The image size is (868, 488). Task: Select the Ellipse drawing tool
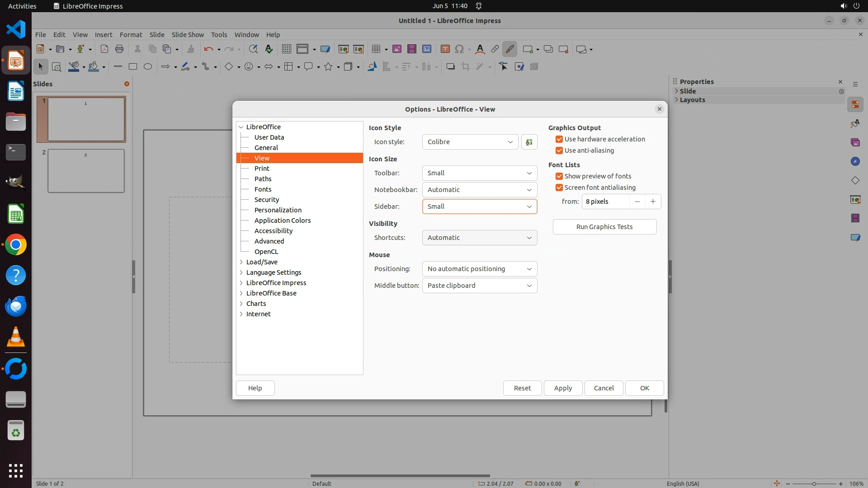pyautogui.click(x=148, y=67)
